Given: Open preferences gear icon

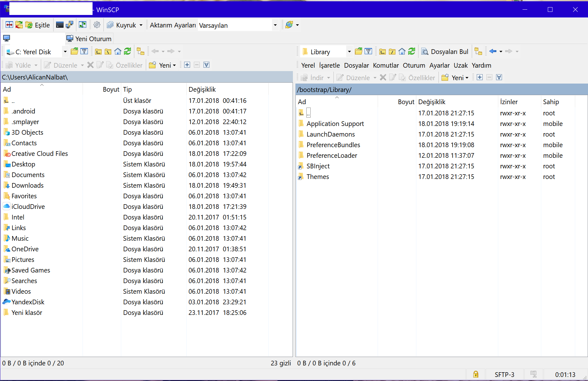Looking at the screenshot, I should point(97,25).
